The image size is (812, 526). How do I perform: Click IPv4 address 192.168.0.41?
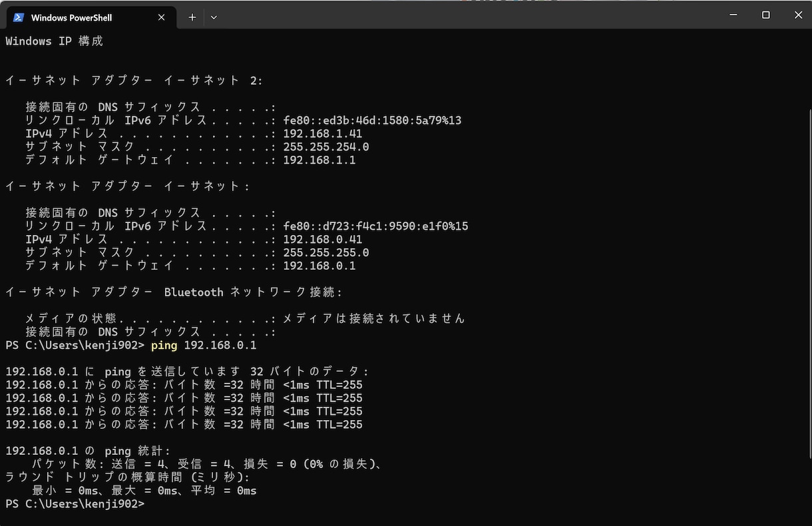[x=322, y=240]
